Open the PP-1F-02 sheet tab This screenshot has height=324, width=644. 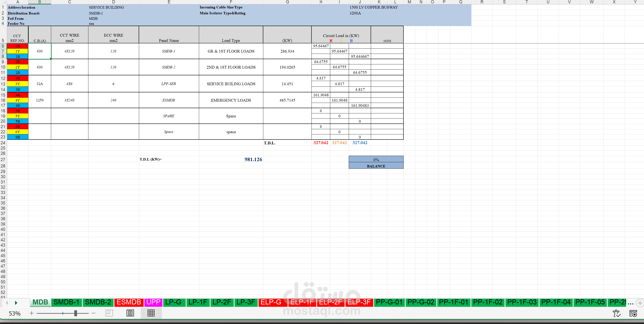tap(488, 302)
